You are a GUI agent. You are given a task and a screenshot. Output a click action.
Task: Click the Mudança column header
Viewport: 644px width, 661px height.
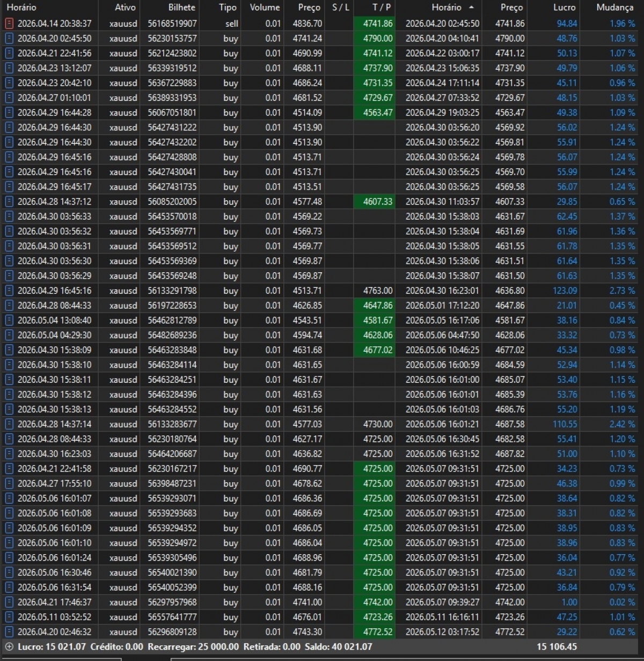614,8
